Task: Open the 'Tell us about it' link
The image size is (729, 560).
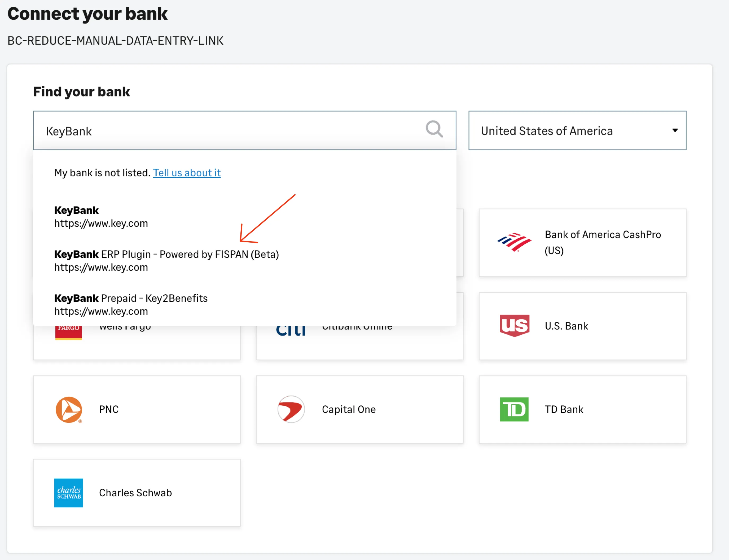Action: 187,173
